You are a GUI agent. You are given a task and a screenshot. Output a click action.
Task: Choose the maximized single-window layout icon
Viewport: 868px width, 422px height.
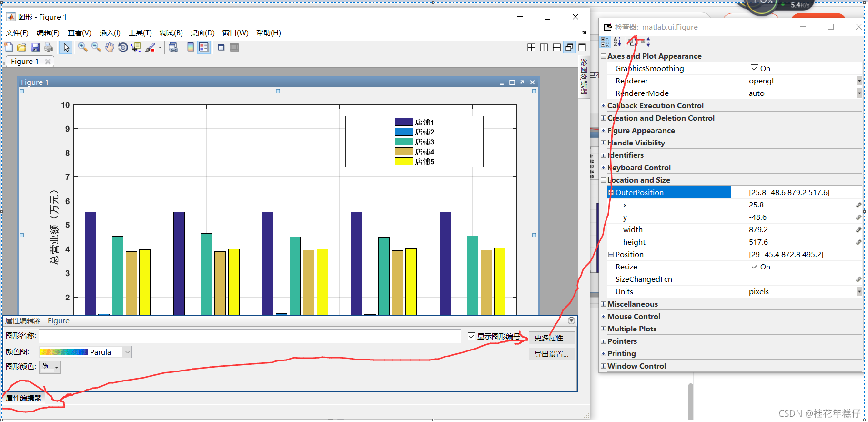582,47
